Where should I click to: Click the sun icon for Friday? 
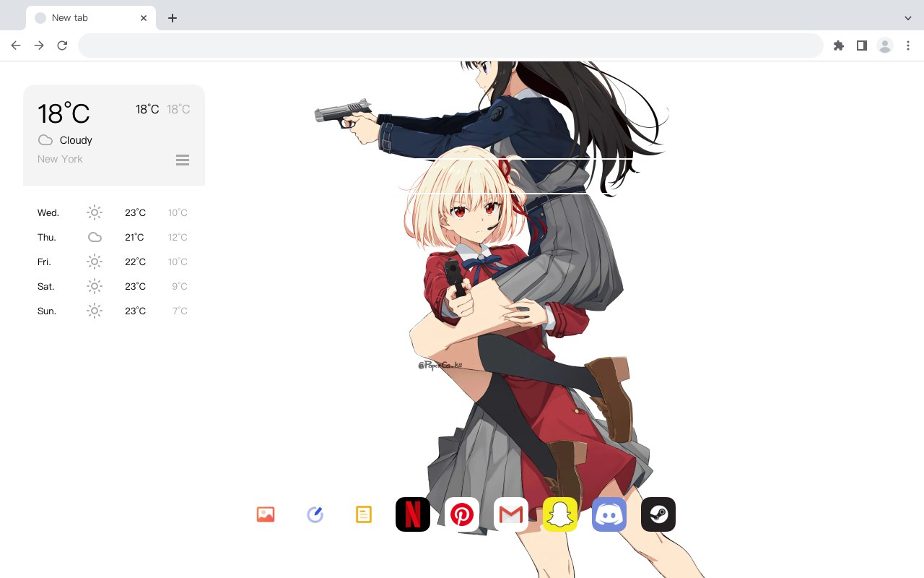[x=95, y=262]
